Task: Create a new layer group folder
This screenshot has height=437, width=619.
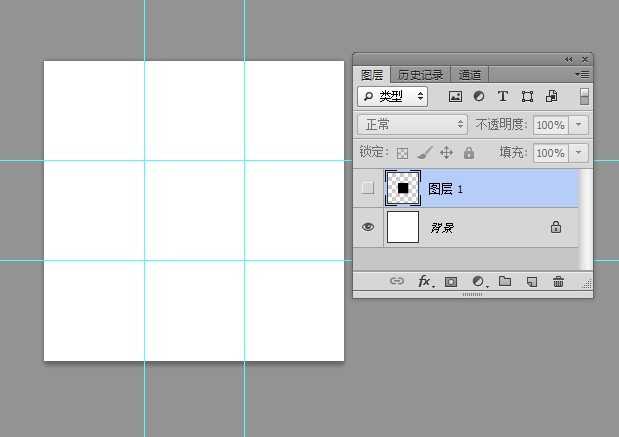Action: click(505, 282)
